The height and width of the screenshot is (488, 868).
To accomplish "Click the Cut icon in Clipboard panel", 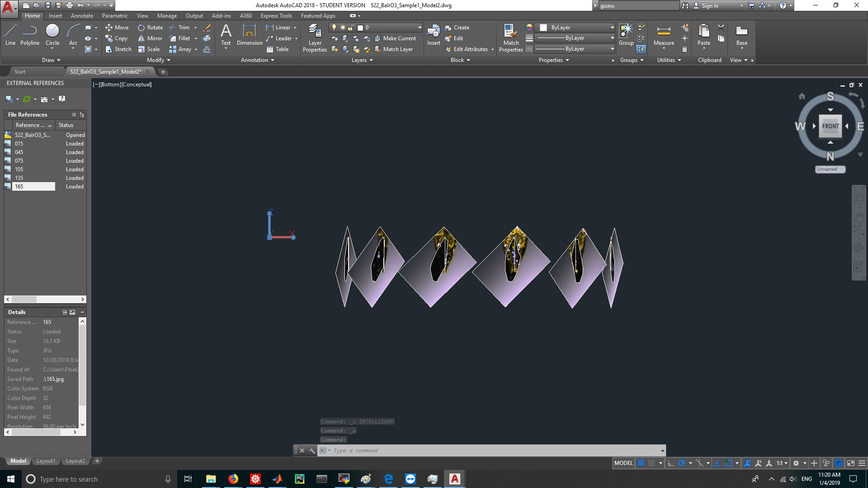I will 721,28.
